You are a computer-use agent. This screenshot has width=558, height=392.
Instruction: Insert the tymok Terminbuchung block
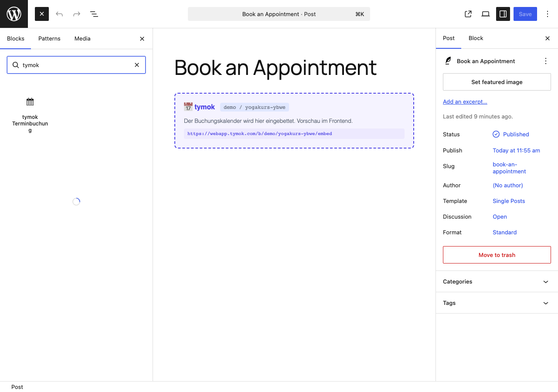click(x=30, y=114)
